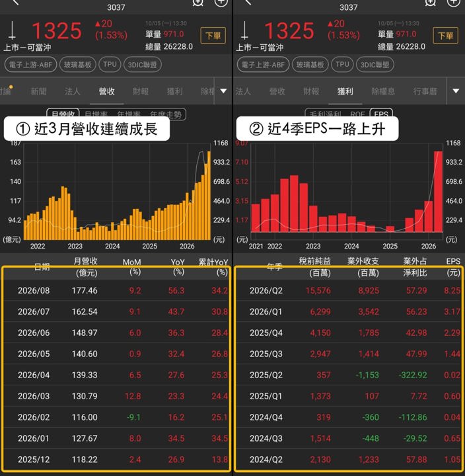The height and width of the screenshot is (476, 465).
Task: Select the 2026/Q2 quarter row label
Action: coord(266,290)
